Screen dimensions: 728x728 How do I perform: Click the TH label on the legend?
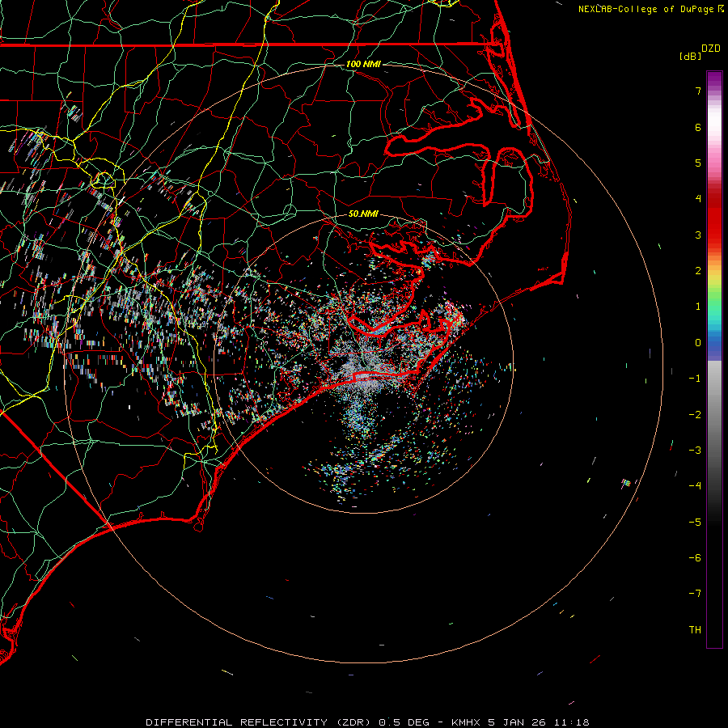point(695,630)
